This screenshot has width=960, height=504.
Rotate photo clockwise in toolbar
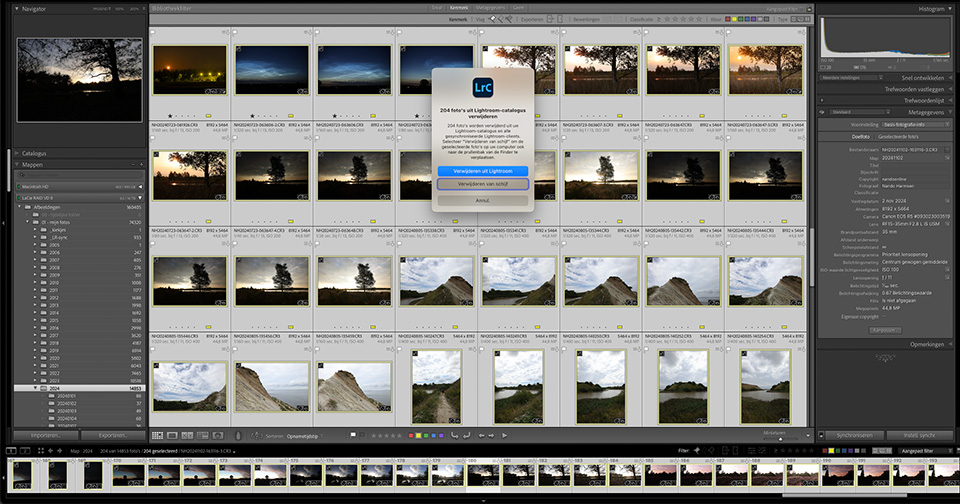467,435
